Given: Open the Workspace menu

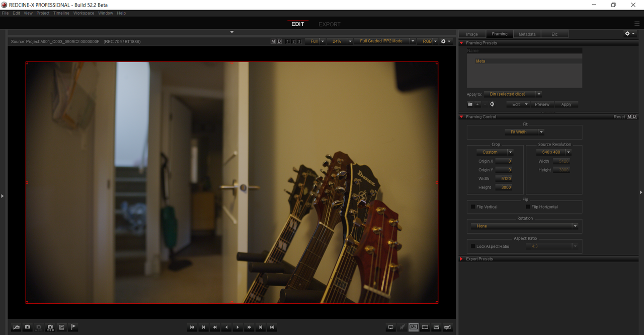Looking at the screenshot, I should 84,13.
